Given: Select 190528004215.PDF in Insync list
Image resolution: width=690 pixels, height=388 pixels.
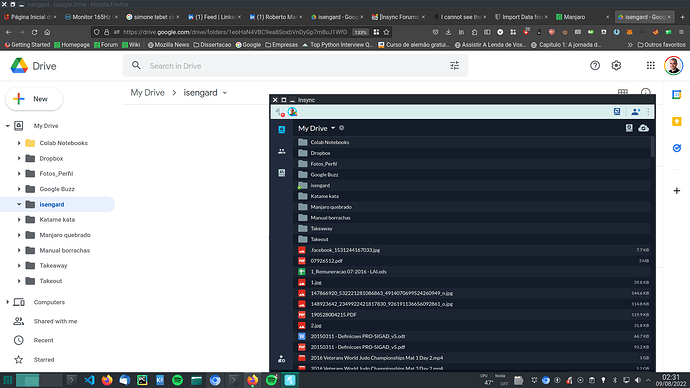Looking at the screenshot, I should point(472,315).
